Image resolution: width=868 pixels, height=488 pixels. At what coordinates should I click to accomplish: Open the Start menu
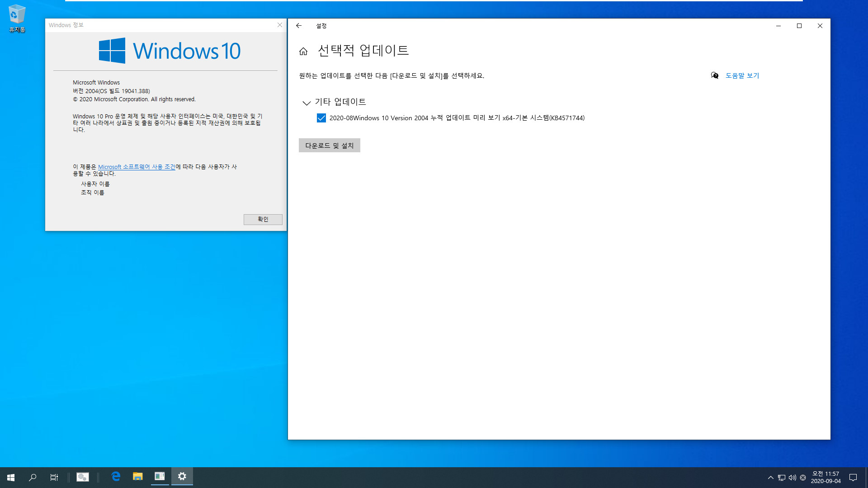pyautogui.click(x=11, y=477)
